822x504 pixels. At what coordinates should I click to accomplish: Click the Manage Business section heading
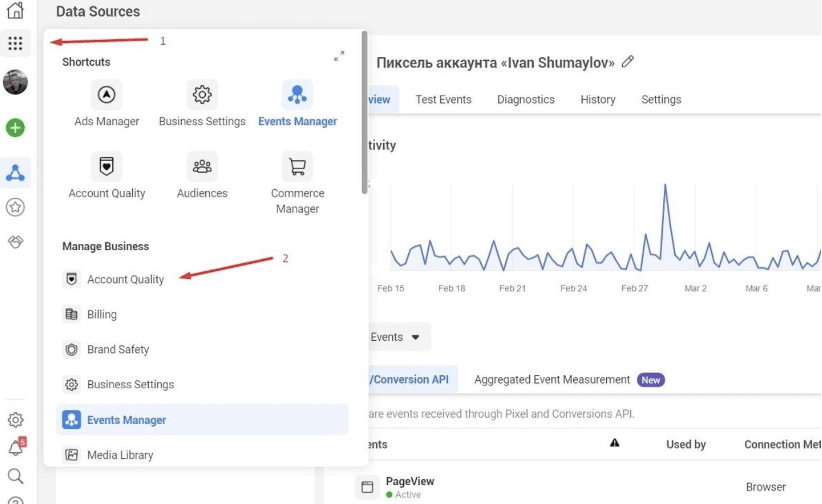106,246
